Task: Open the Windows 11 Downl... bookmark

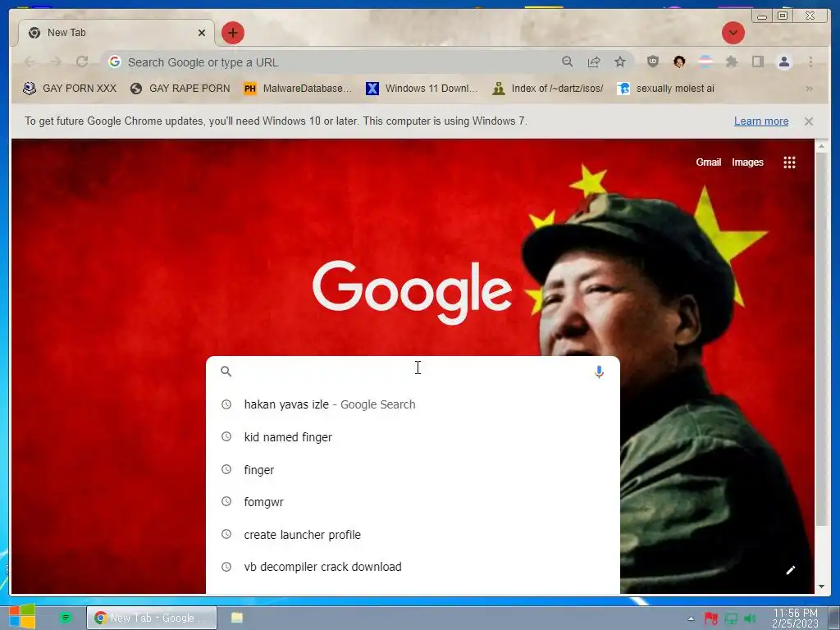Action: (422, 89)
